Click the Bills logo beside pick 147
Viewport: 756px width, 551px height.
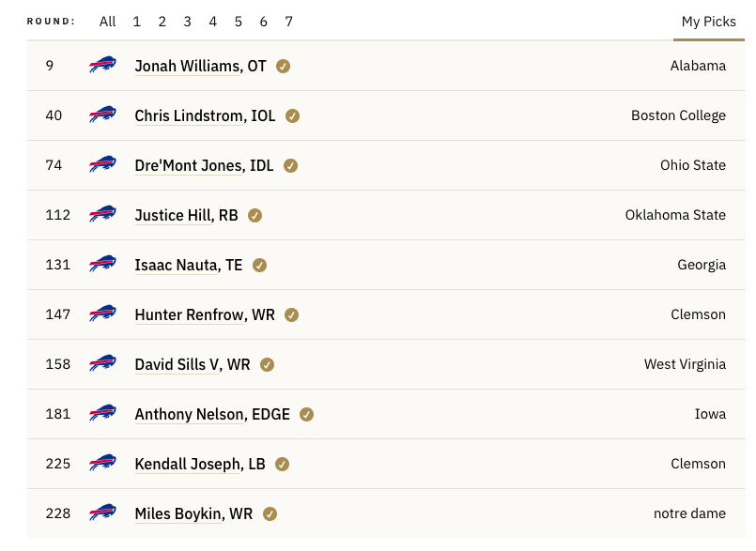tap(102, 314)
